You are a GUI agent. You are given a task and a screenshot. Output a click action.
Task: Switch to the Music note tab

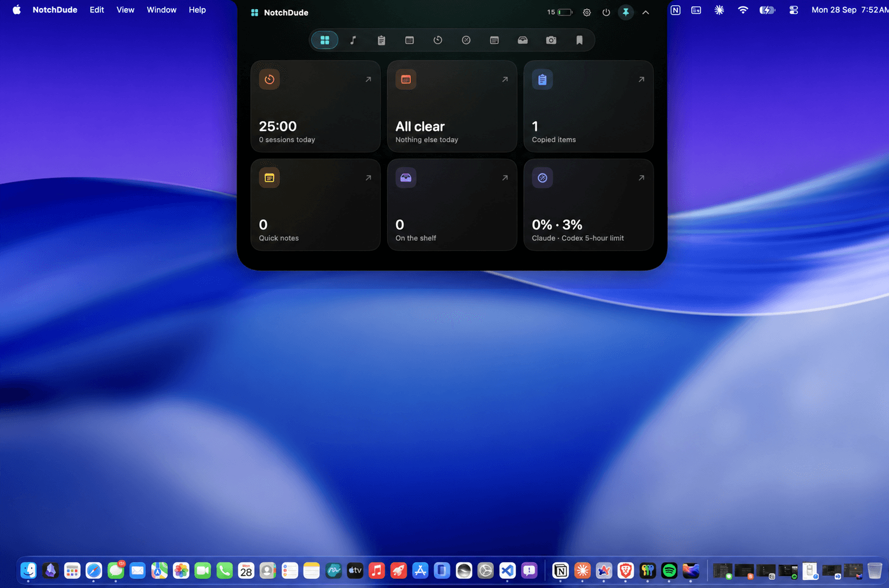pos(353,40)
